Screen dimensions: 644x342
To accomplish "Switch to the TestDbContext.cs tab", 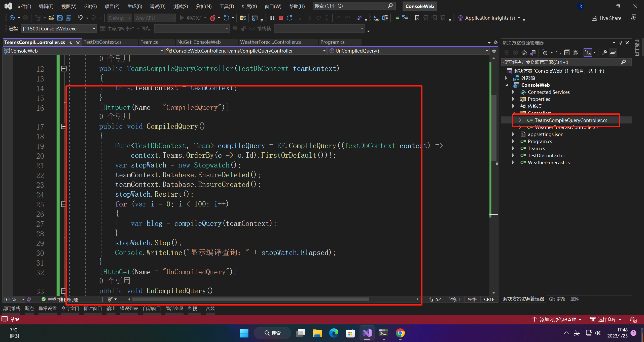I will tap(102, 42).
